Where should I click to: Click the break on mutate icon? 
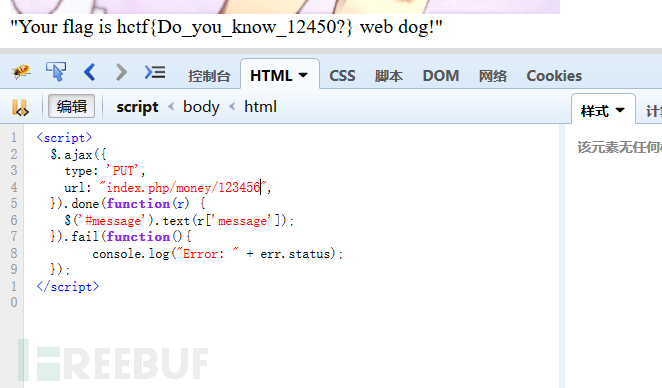[20, 108]
